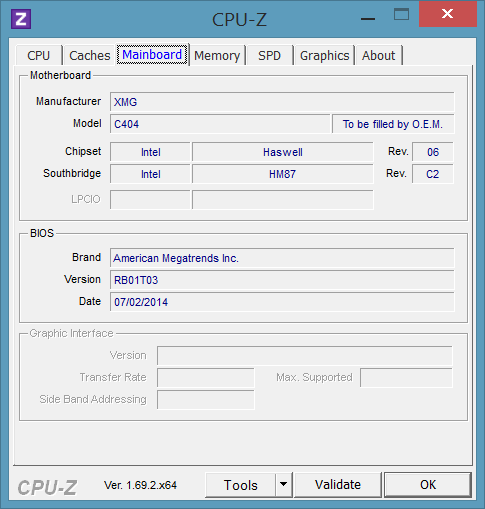Select the 'To be filled by O.E.M.' field

[393, 124]
